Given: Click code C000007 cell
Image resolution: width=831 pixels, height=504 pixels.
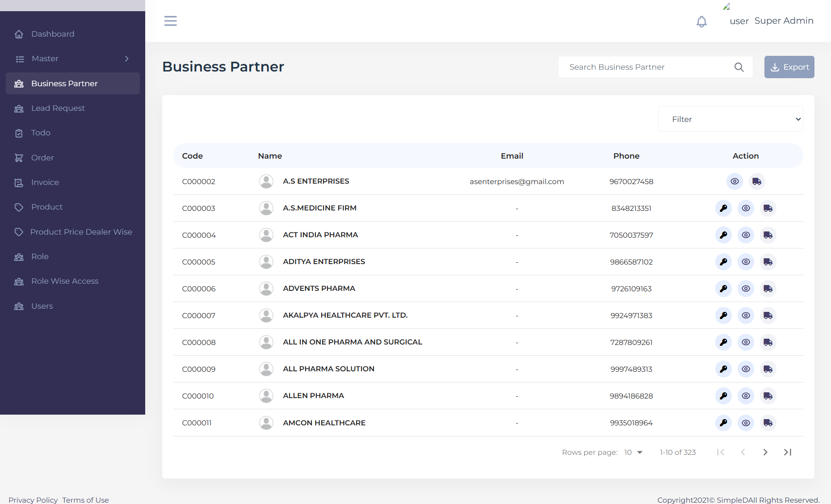Looking at the screenshot, I should (x=198, y=315).
